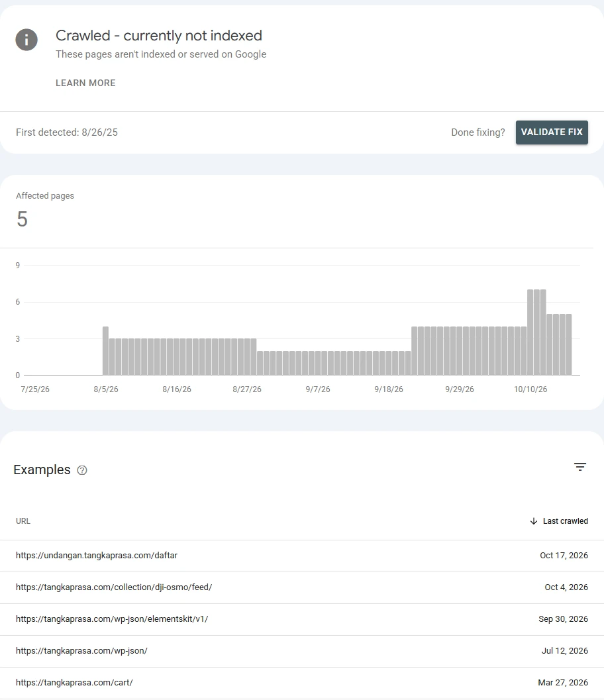Image resolution: width=604 pixels, height=700 pixels.
Task: Click the Sep 30, 2026 crawl date
Action: pos(563,619)
